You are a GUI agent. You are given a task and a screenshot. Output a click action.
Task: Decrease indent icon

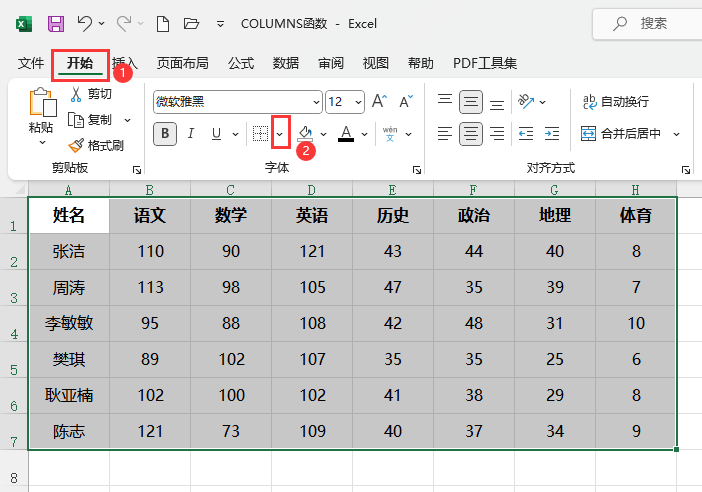pyautogui.click(x=526, y=133)
